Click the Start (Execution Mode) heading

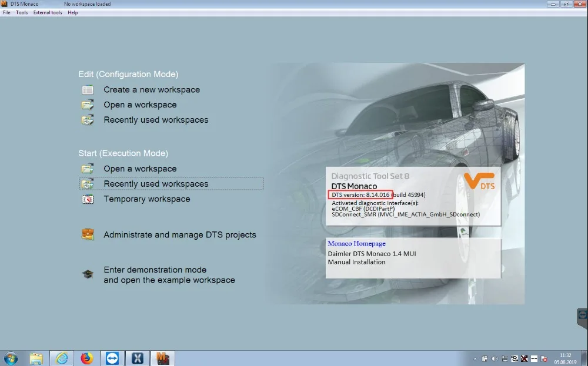pos(123,153)
